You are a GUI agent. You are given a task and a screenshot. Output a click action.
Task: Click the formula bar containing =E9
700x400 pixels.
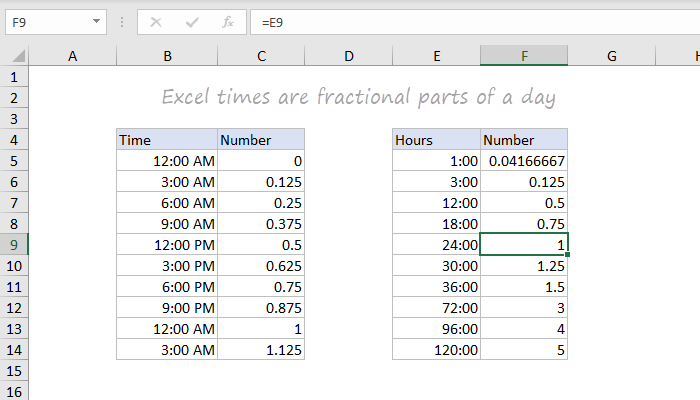pyautogui.click(x=475, y=22)
